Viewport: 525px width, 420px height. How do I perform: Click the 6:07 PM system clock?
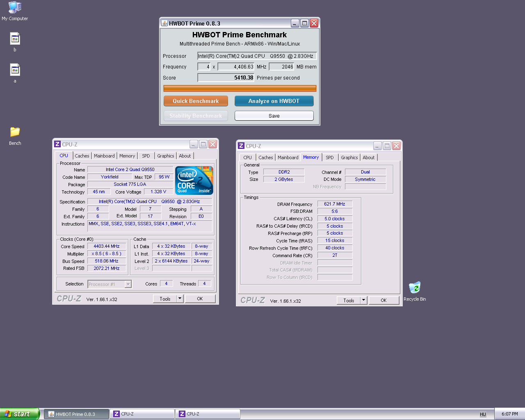(x=509, y=414)
